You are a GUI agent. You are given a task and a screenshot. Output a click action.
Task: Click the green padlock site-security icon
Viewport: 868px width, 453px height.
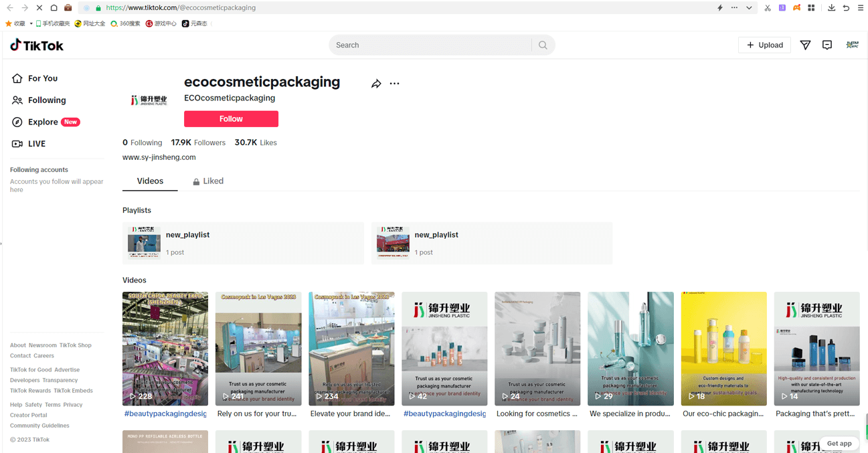tap(98, 8)
